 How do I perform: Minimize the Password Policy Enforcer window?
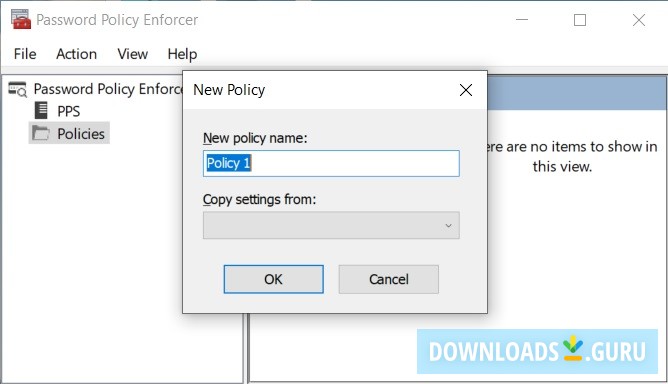coord(522,20)
